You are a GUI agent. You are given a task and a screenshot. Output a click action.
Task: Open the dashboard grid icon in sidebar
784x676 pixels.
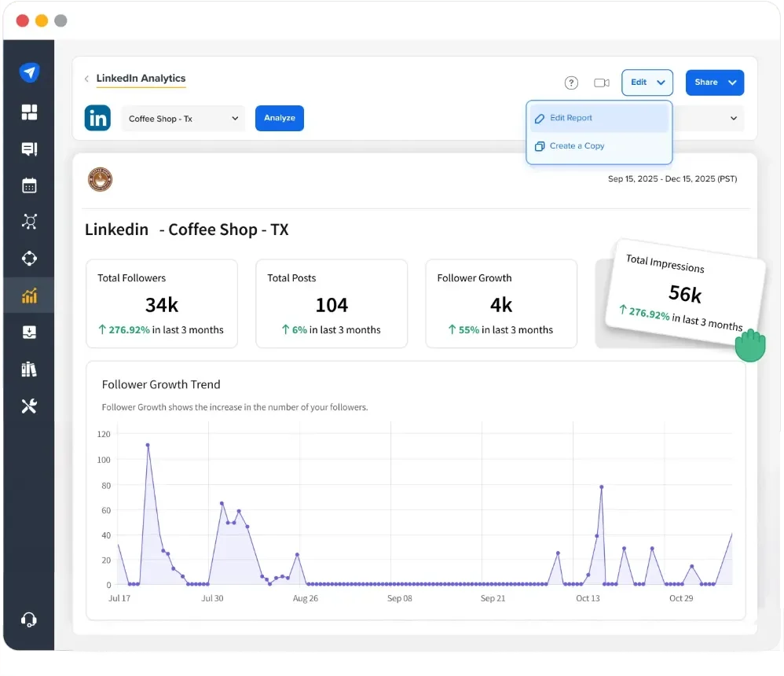tap(29, 112)
